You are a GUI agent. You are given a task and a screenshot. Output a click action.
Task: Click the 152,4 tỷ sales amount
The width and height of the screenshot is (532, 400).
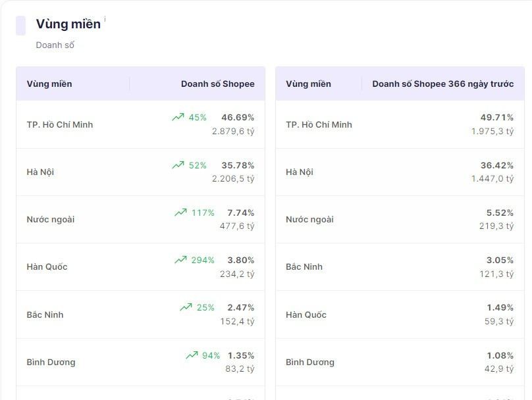click(x=237, y=321)
